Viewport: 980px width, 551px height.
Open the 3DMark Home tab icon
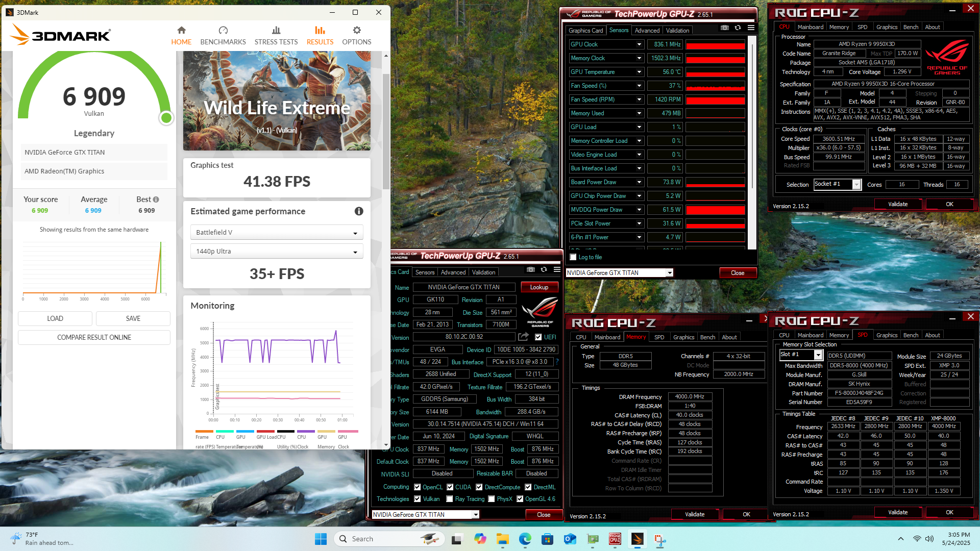pos(181,30)
